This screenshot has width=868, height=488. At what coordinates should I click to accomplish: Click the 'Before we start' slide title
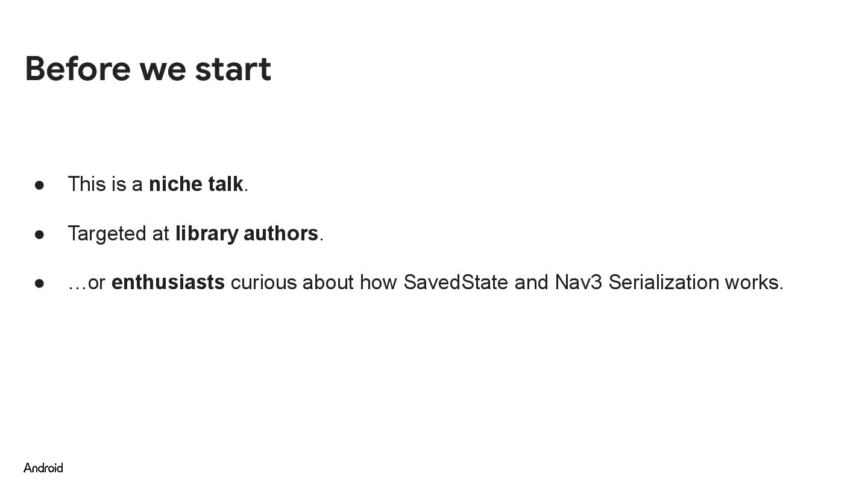(x=148, y=69)
